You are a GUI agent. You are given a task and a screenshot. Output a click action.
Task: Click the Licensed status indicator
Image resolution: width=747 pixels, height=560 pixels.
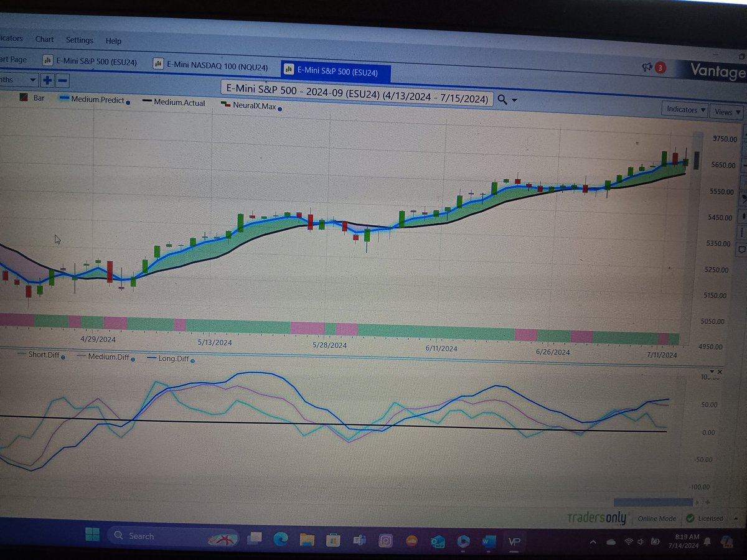click(705, 518)
